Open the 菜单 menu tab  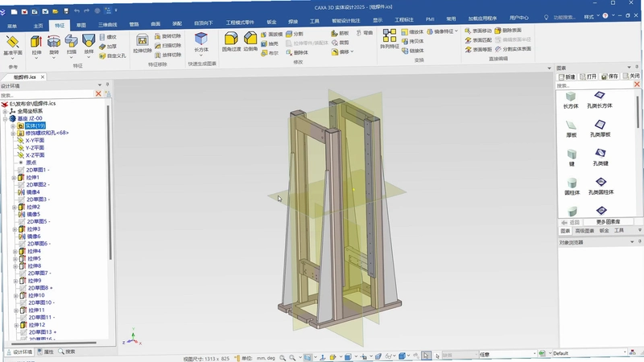pos(12,27)
